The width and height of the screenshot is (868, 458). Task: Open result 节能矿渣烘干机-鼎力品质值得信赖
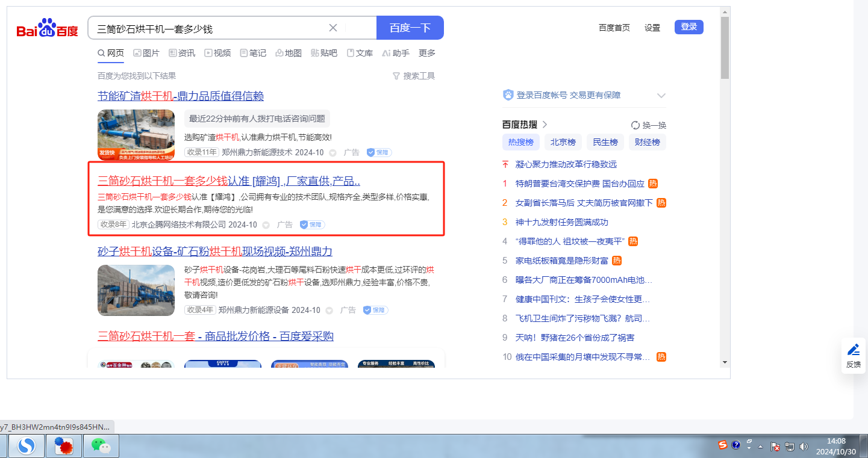coord(181,96)
